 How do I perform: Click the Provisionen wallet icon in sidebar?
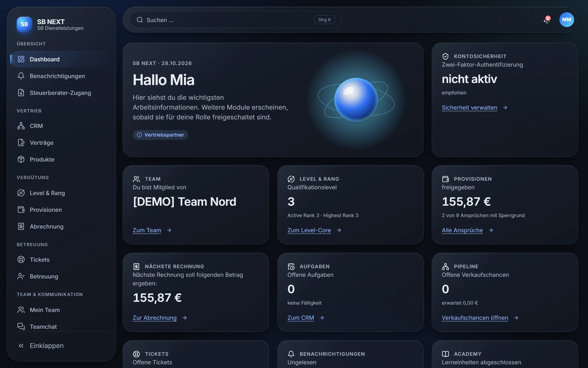(x=21, y=210)
